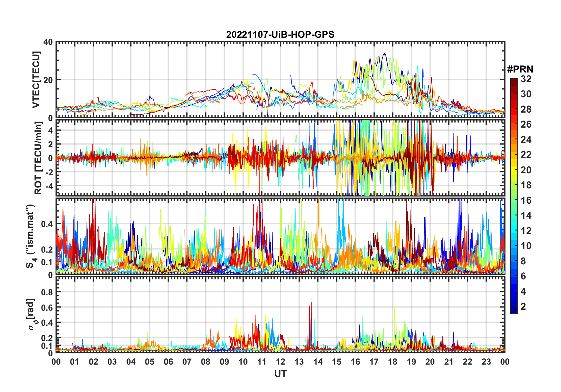Click the "40" tick on the VTEC axis
Viewport: 561px width, 392px height.
pos(48,42)
